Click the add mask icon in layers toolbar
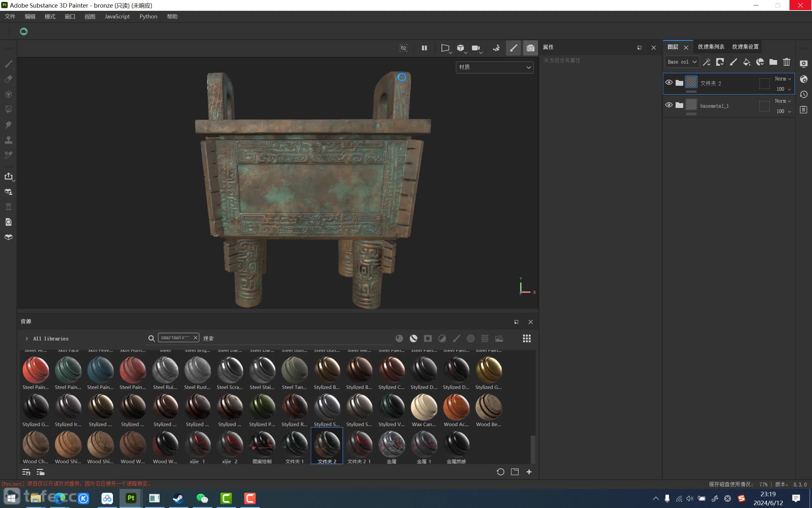This screenshot has width=812, height=508. [720, 62]
